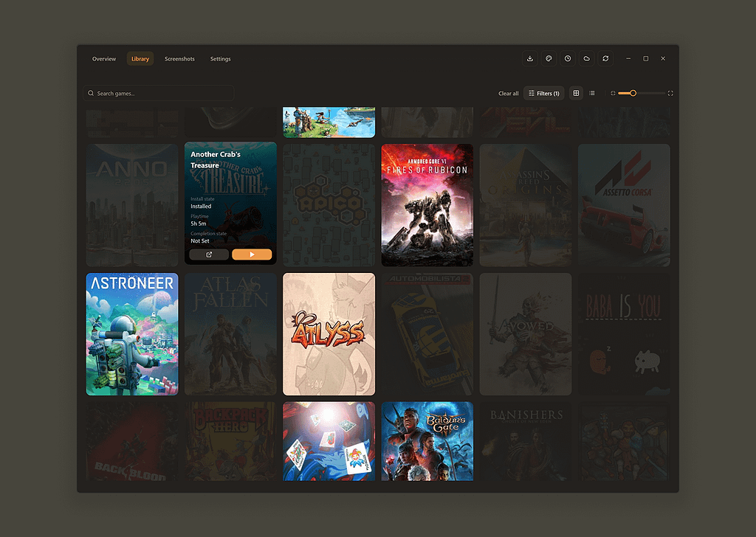
Task: Open the color palette theme button
Action: coord(549,59)
